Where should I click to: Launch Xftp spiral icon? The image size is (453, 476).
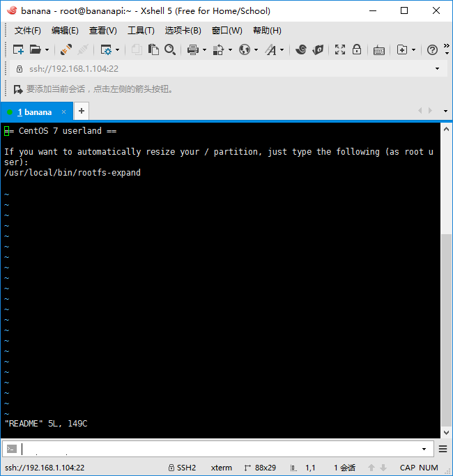tap(301, 49)
